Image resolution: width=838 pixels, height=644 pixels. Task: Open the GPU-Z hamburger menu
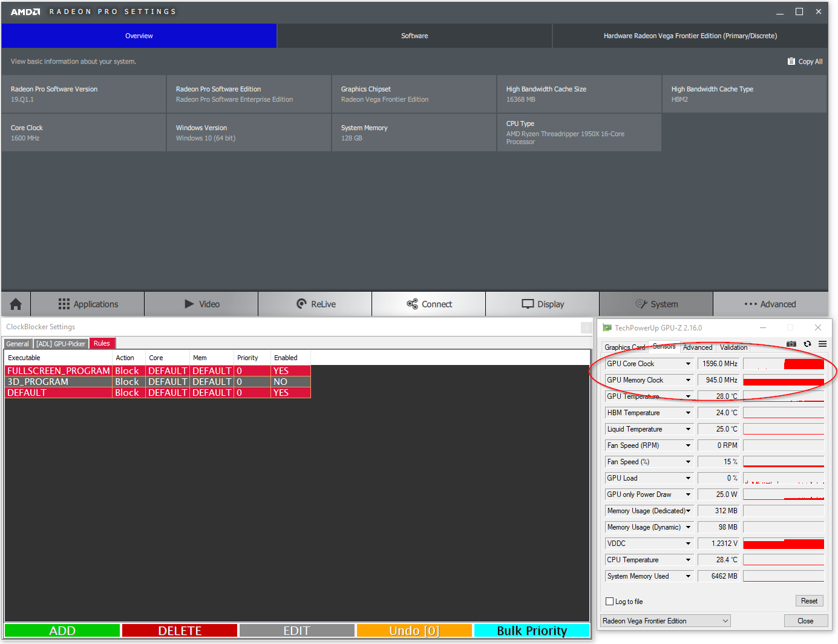pyautogui.click(x=822, y=343)
